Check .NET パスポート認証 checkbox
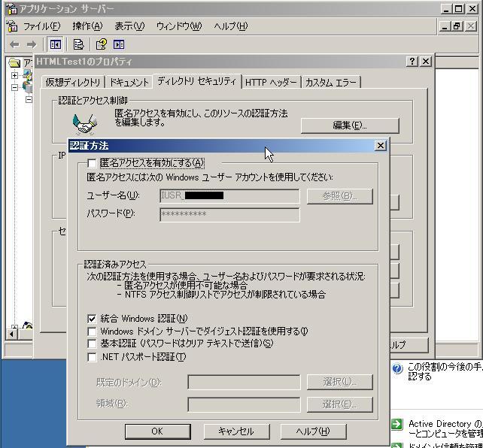The width and height of the screenshot is (483, 448). [x=92, y=357]
